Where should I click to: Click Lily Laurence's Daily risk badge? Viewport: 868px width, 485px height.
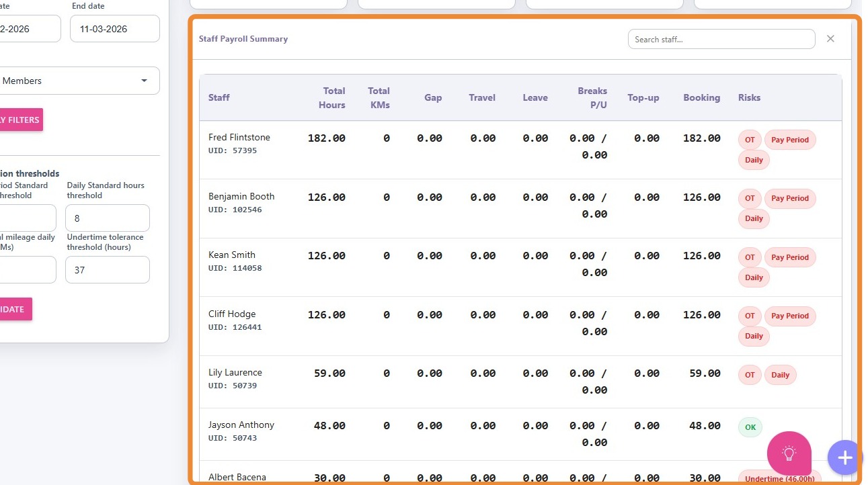click(x=780, y=375)
